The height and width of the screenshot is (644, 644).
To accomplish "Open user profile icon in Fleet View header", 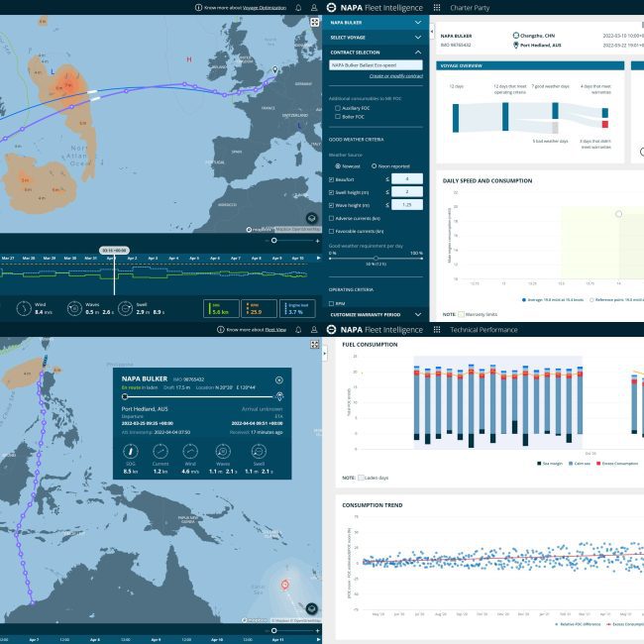I will pos(314,329).
